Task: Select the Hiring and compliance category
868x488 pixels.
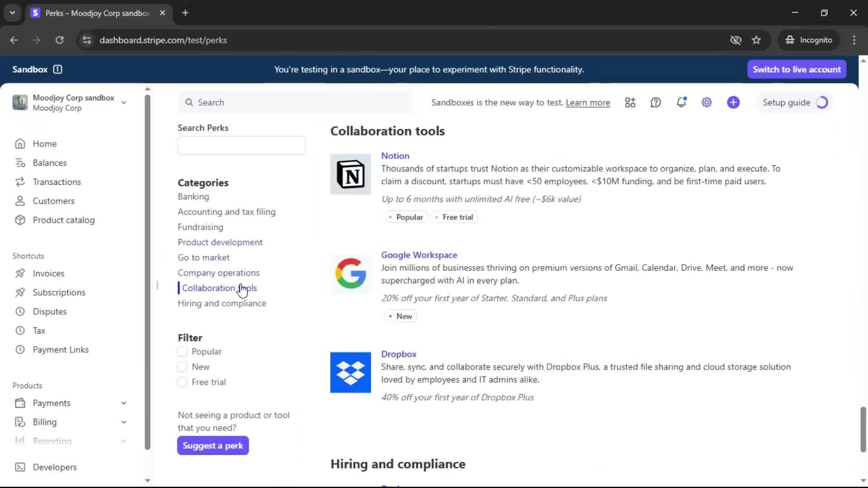Action: [222, 303]
